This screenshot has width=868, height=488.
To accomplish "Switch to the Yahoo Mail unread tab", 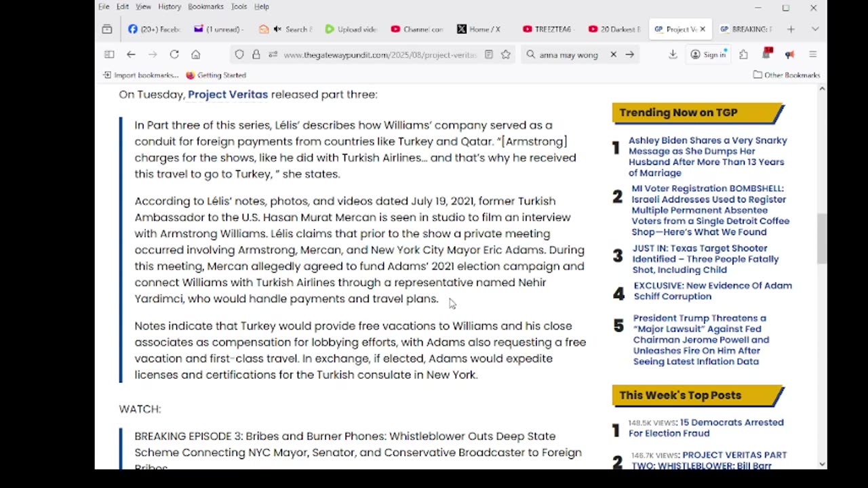I will pyautogui.click(x=218, y=29).
